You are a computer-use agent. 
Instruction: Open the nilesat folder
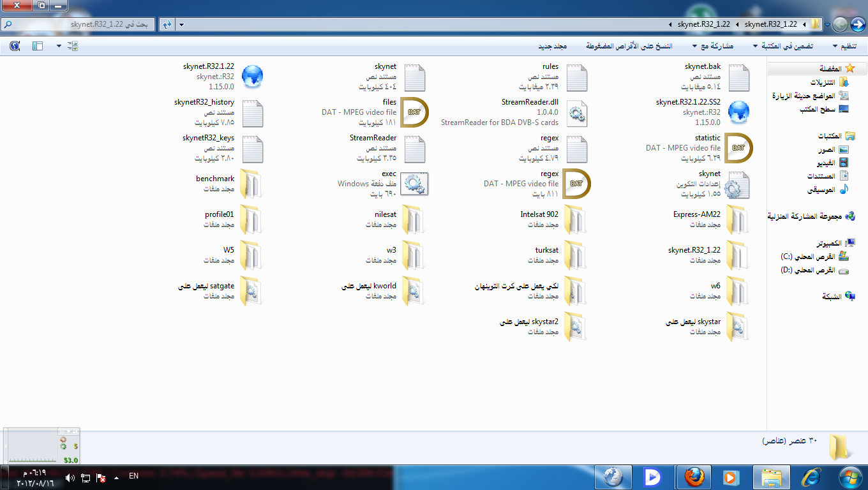coord(395,219)
